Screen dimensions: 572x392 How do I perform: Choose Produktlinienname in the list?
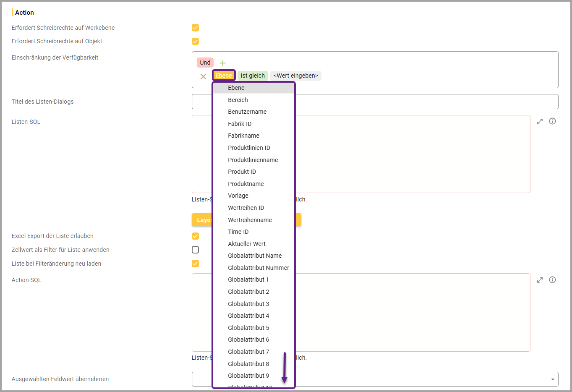[253, 160]
